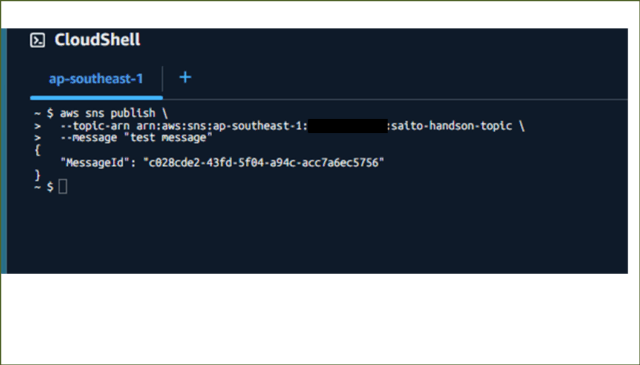Click the closing curly brace of output
Image resolution: width=640 pixels, height=365 pixels.
[x=38, y=175]
